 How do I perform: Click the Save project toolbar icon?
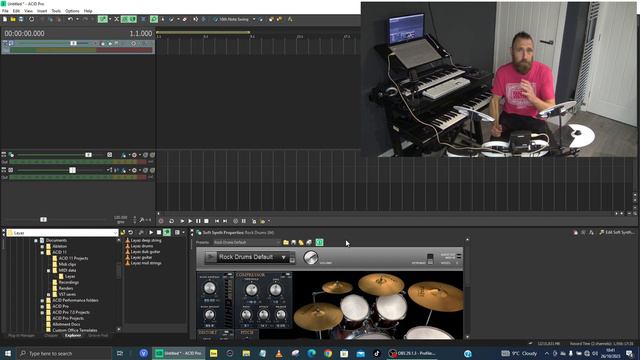tap(21, 19)
